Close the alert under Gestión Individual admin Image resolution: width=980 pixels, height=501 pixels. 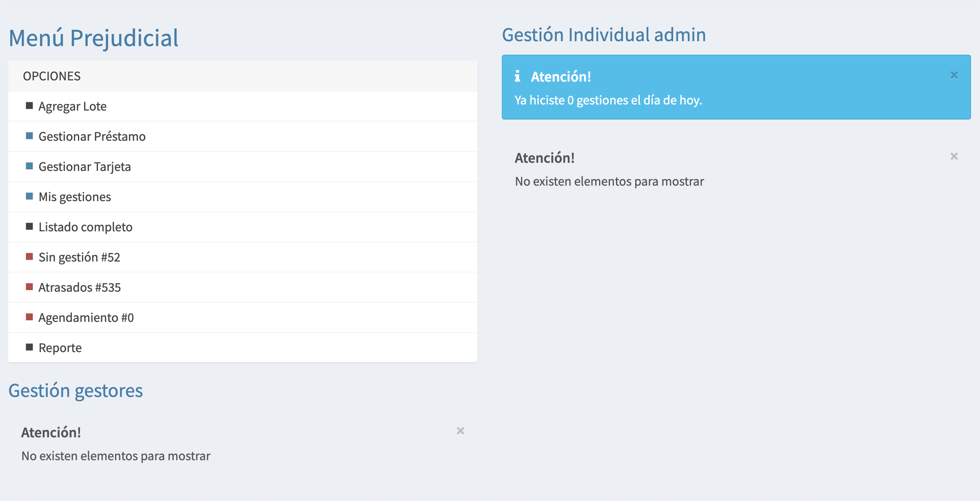pos(954,156)
